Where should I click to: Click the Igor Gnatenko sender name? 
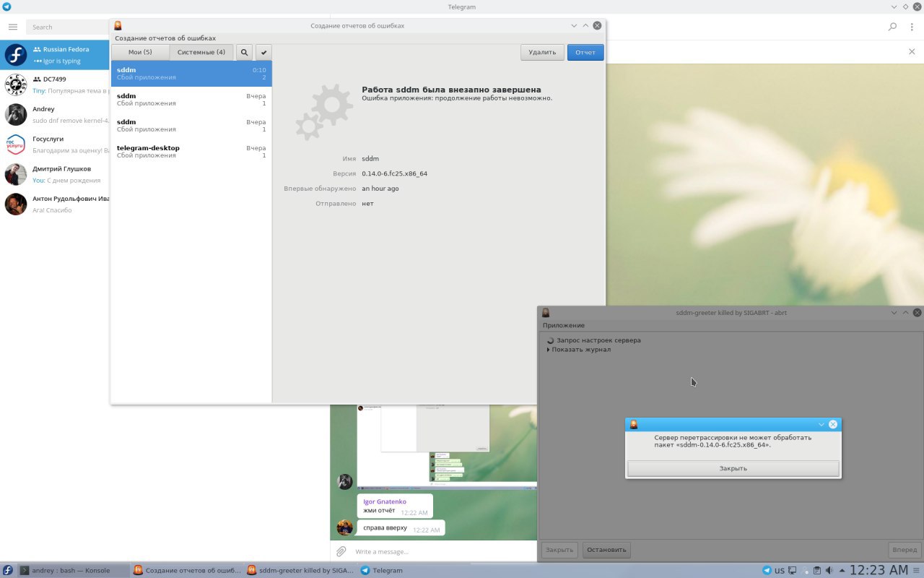pos(385,501)
